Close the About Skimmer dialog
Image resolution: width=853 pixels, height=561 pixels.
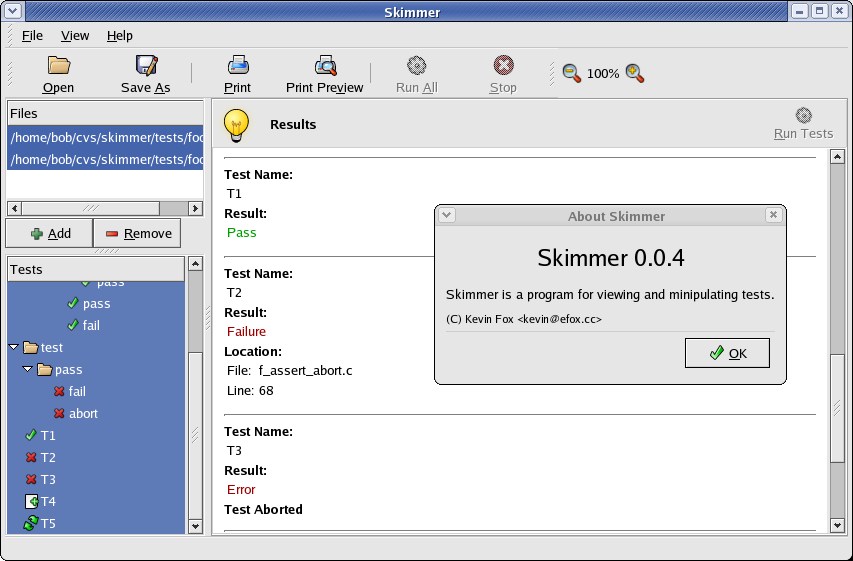coord(773,215)
